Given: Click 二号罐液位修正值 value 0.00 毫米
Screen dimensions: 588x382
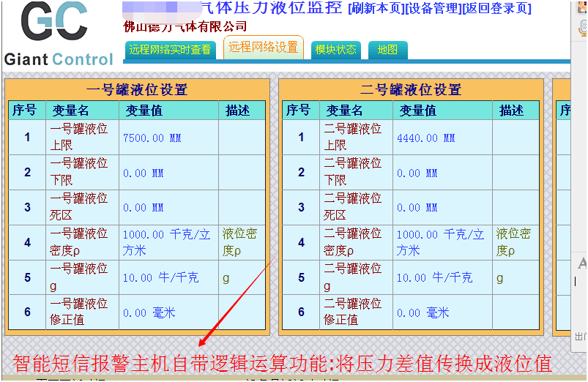Looking at the screenshot, I should pos(423,312).
